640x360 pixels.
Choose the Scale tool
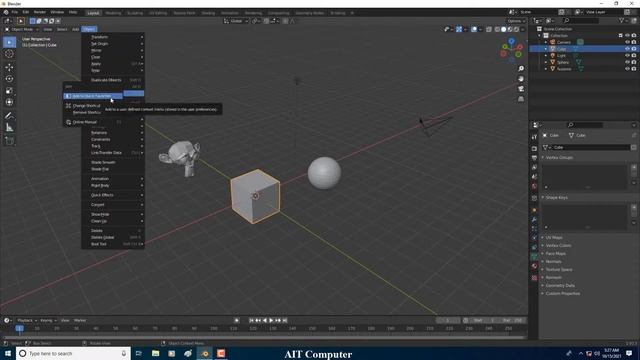pos(9,91)
